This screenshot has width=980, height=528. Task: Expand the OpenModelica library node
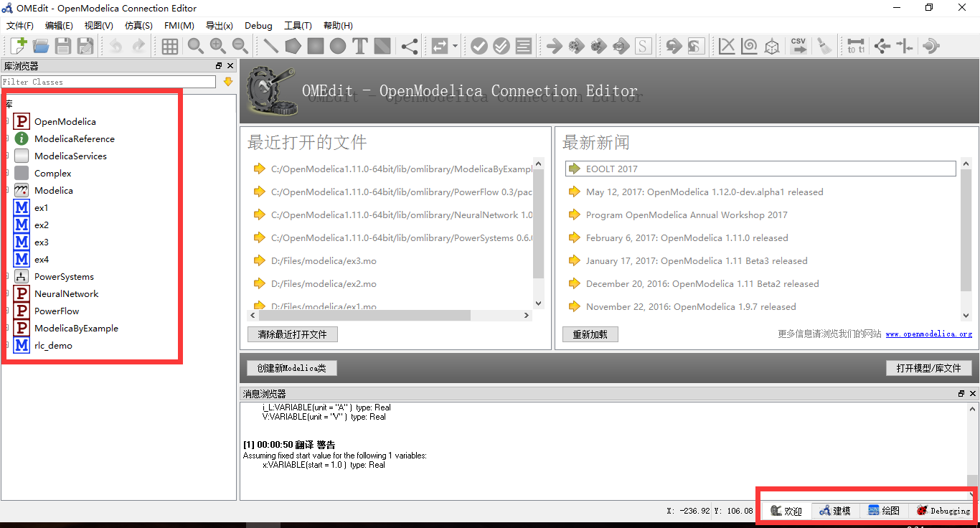click(x=7, y=121)
